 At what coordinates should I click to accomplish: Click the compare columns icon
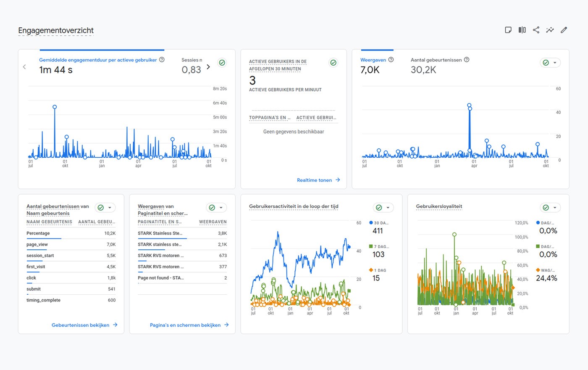coord(522,30)
